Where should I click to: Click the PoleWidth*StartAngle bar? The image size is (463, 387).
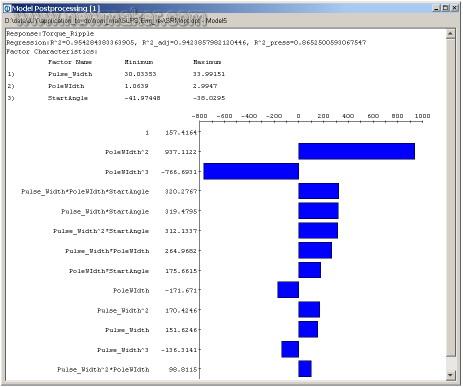point(310,270)
